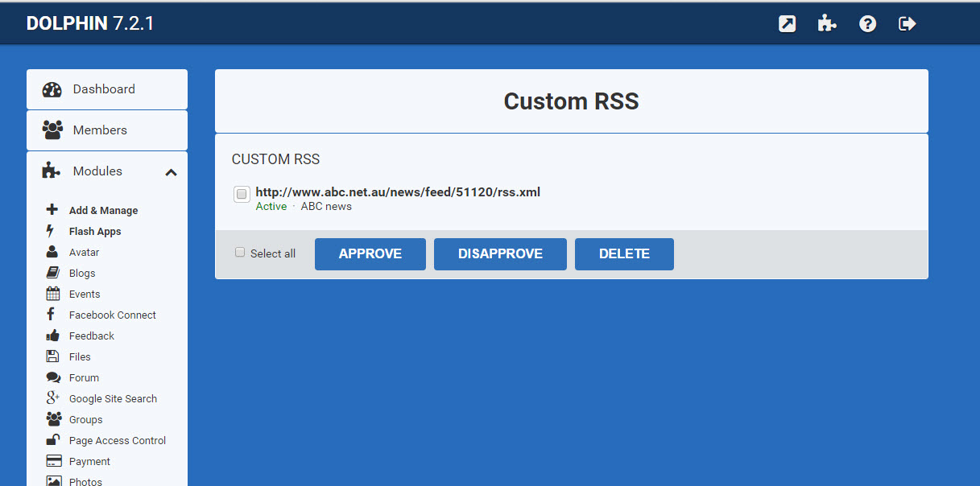Click the Page Access Control lock icon

pos(53,440)
